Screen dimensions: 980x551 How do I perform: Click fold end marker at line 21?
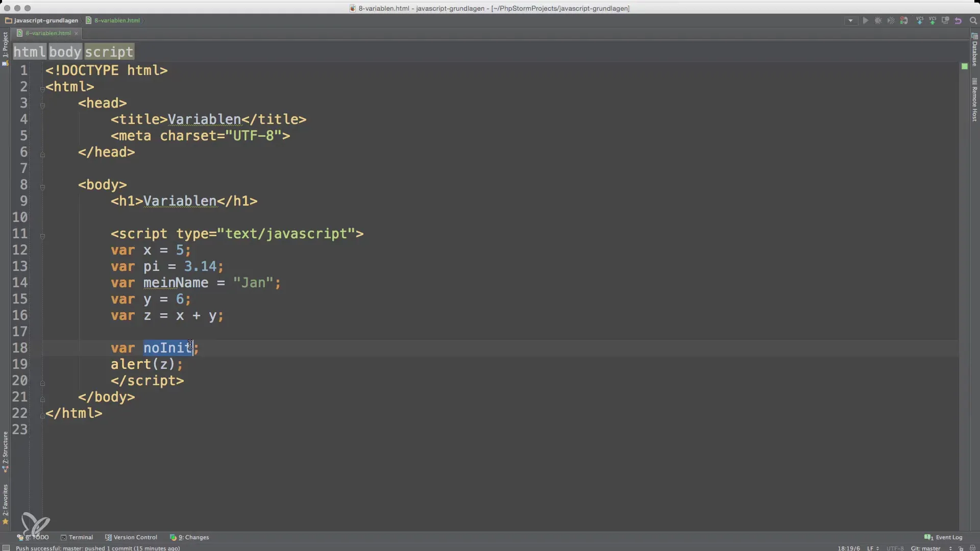42,399
